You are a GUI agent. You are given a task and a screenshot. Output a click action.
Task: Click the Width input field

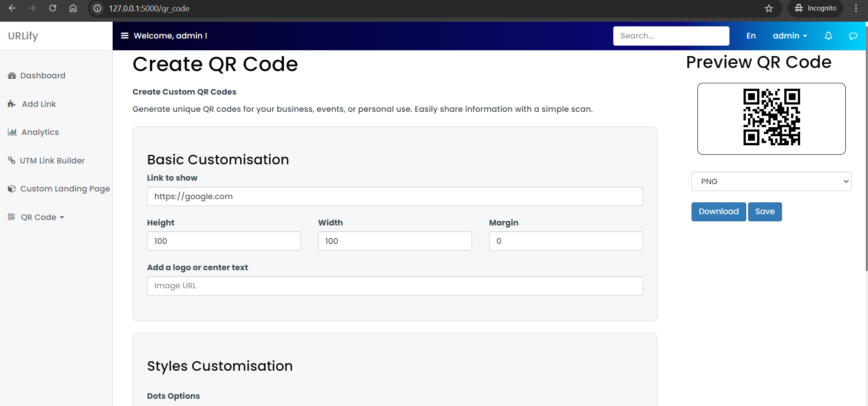(395, 241)
